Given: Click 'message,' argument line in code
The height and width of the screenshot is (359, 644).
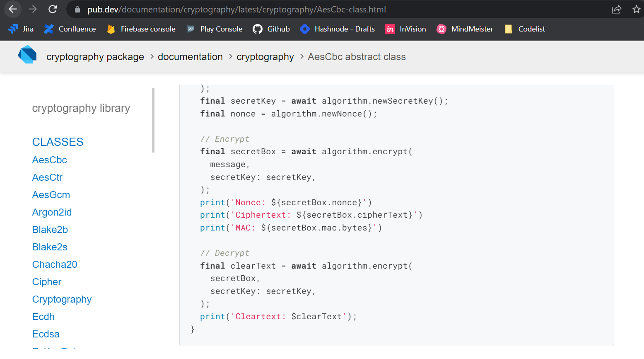Looking at the screenshot, I should pyautogui.click(x=230, y=164).
